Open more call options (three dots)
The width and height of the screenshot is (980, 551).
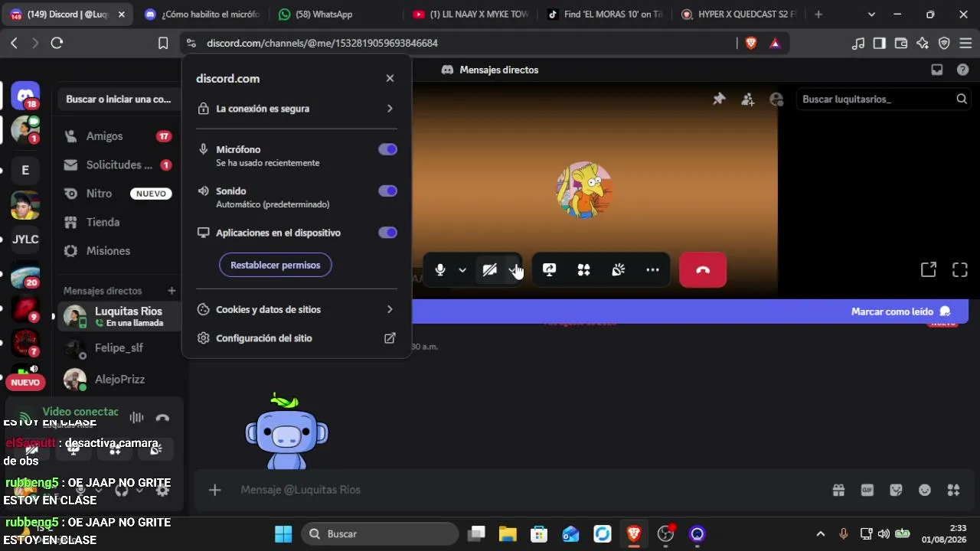(652, 270)
